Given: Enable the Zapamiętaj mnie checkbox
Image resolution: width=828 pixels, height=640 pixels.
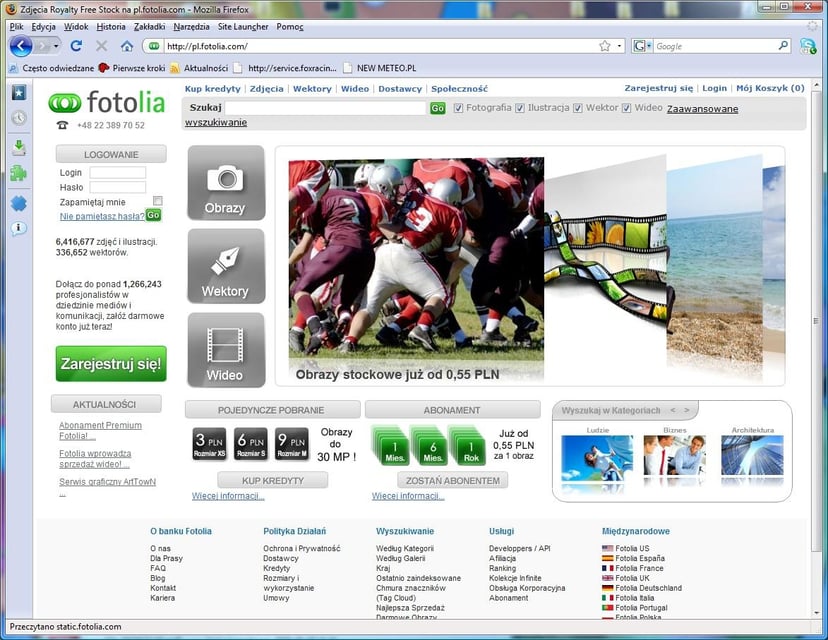Looking at the screenshot, I should pyautogui.click(x=157, y=201).
